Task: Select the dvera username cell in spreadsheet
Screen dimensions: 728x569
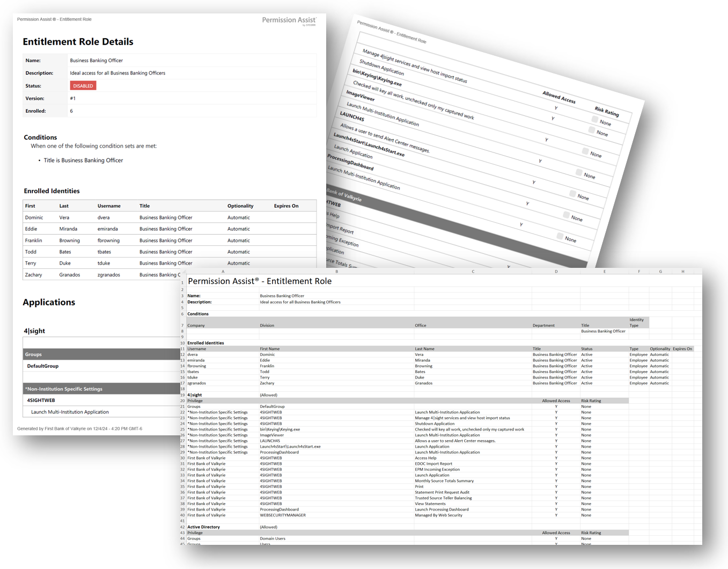Action: pos(193,355)
